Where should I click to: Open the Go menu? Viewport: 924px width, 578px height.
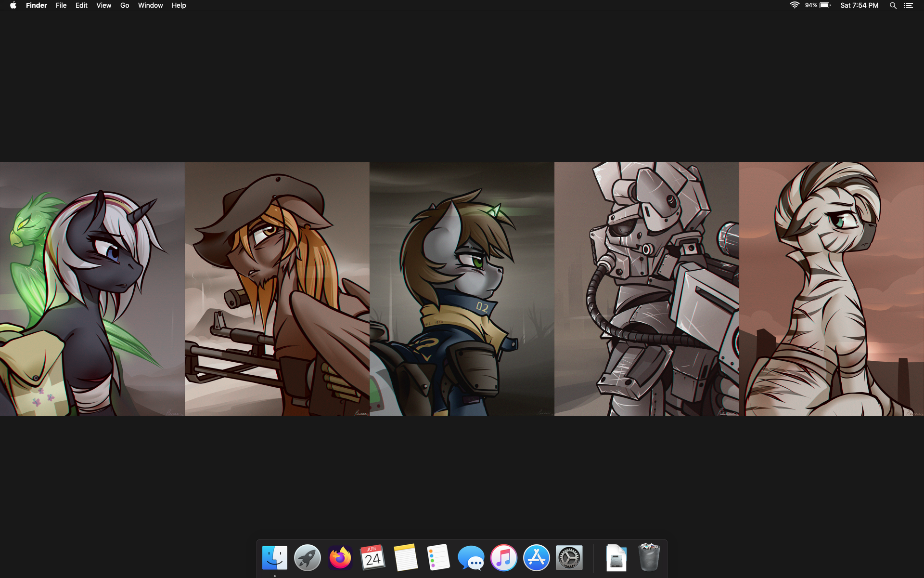coord(125,5)
